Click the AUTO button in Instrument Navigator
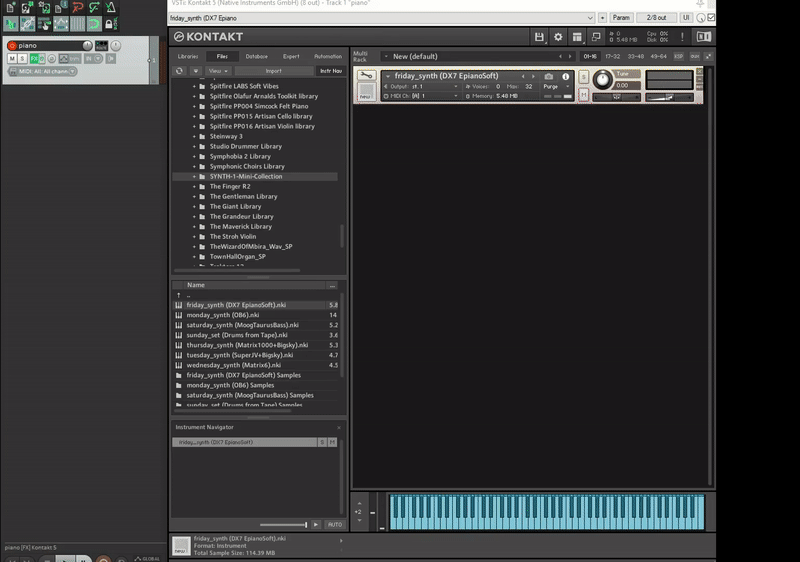Viewport: 800px width, 562px height. tap(335, 525)
